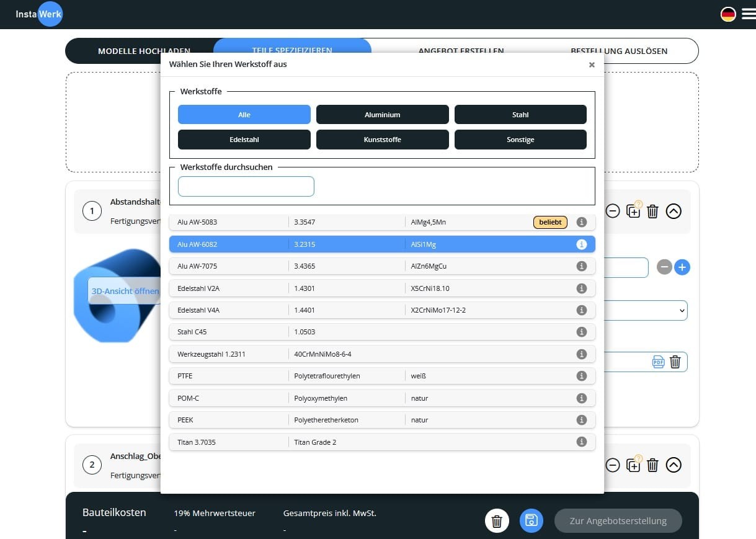The image size is (756, 539).
Task: Collapse part 2 Anschlag section
Action: [674, 465]
